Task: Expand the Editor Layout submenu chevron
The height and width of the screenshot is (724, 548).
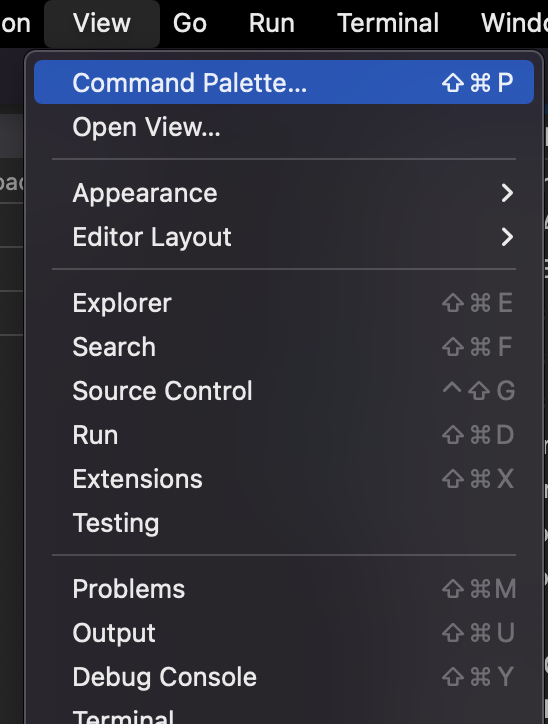Action: click(507, 237)
